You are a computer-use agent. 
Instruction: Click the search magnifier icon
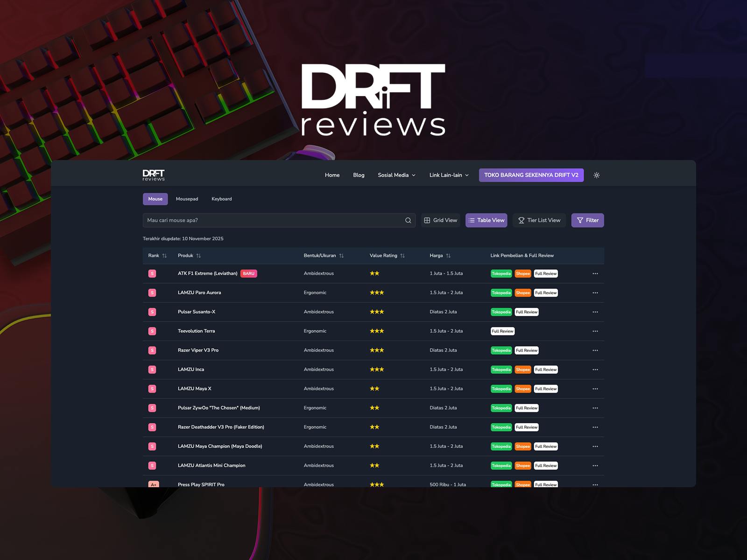408,220
